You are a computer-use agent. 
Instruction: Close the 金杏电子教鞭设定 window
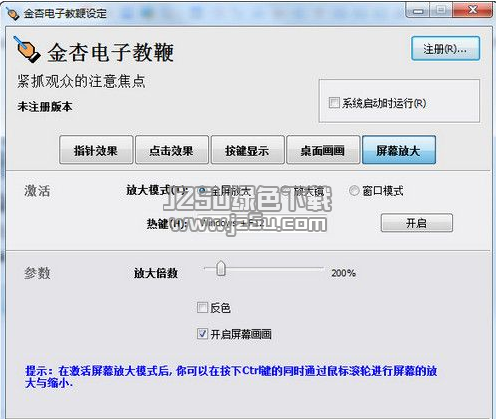pyautogui.click(x=472, y=10)
